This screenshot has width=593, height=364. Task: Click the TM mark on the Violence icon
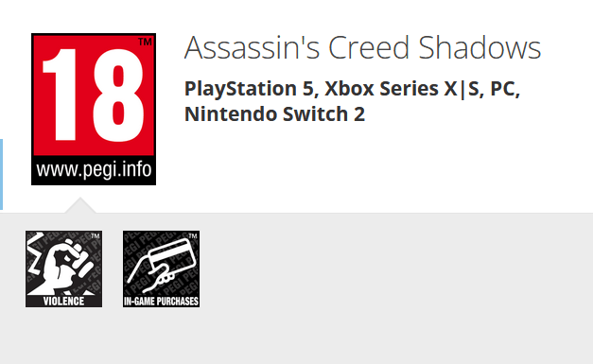(96, 236)
